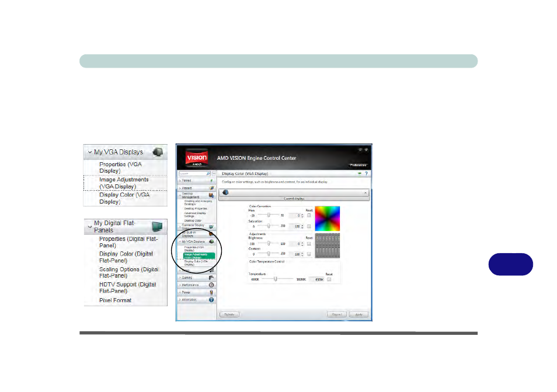Click the Brightness slider handle
The width and height of the screenshot is (557, 392).
269,243
